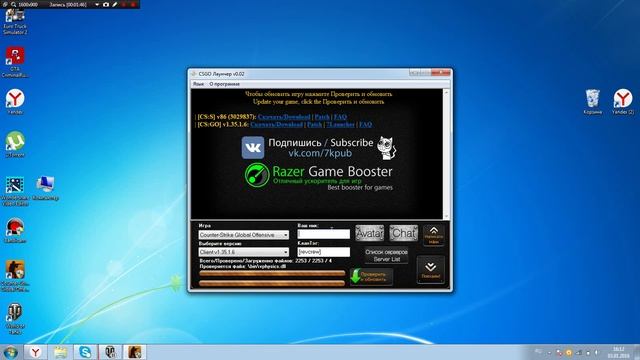This screenshot has width=640, height=360.
Task: Open the Euro Truck Simulator 2 desktop shortcut
Action: click(15, 21)
